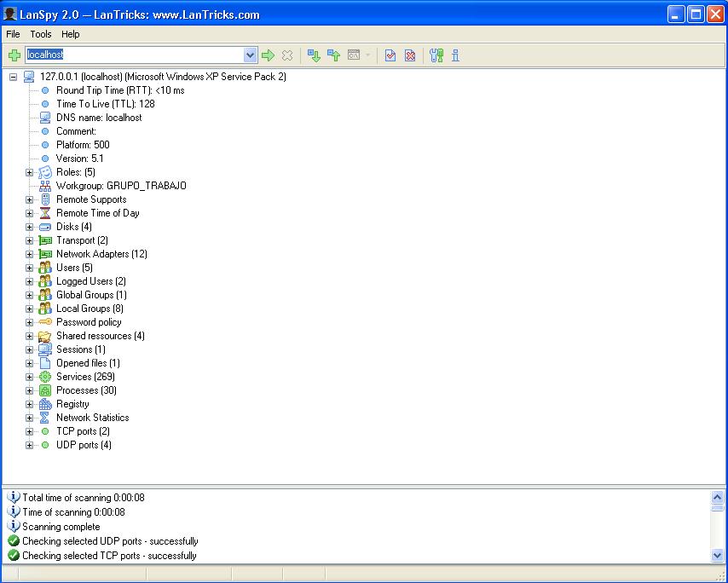Click the Shared ressources folder icon
728x583 pixels.
tap(45, 336)
